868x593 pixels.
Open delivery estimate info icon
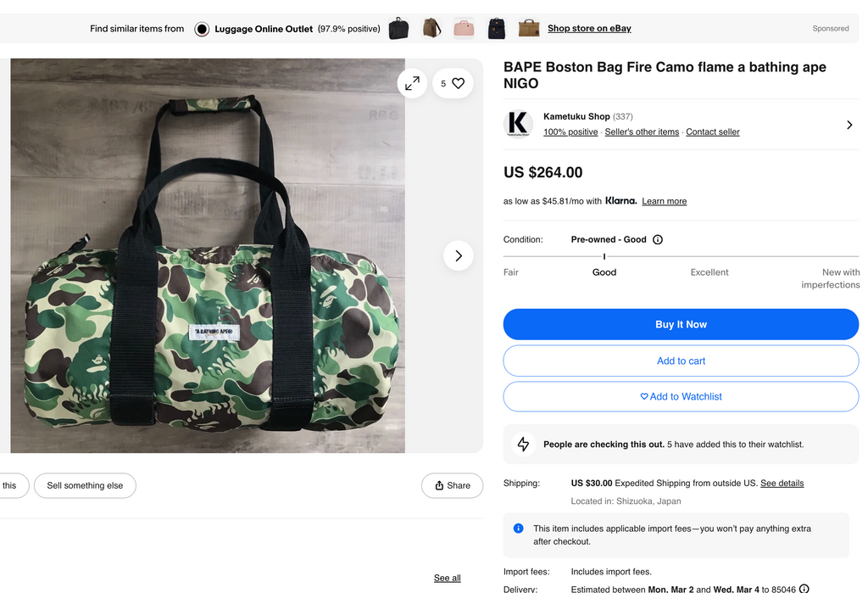point(804,589)
